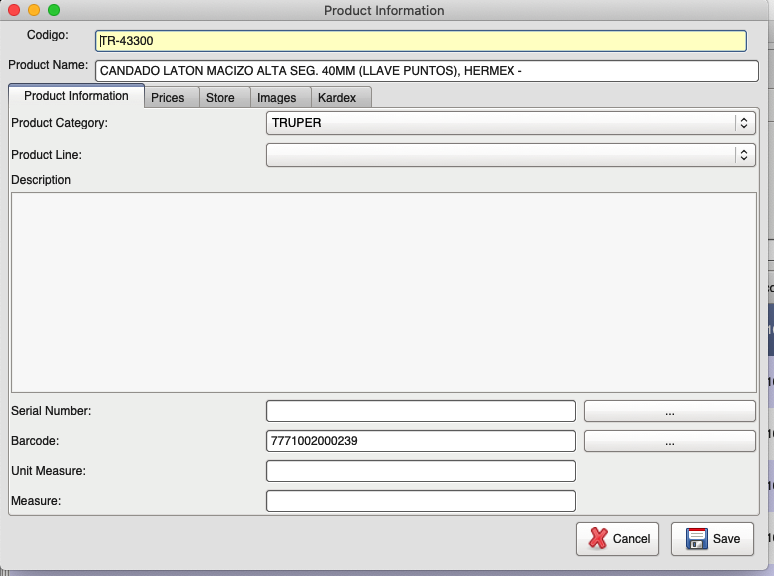The image size is (774, 576).
Task: Open the empty Product Line dropdown
Action: point(510,155)
